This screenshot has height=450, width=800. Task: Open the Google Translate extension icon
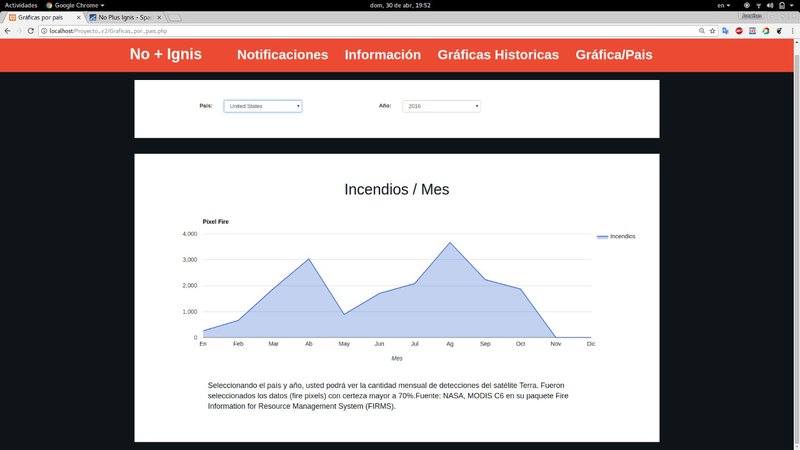point(724,31)
